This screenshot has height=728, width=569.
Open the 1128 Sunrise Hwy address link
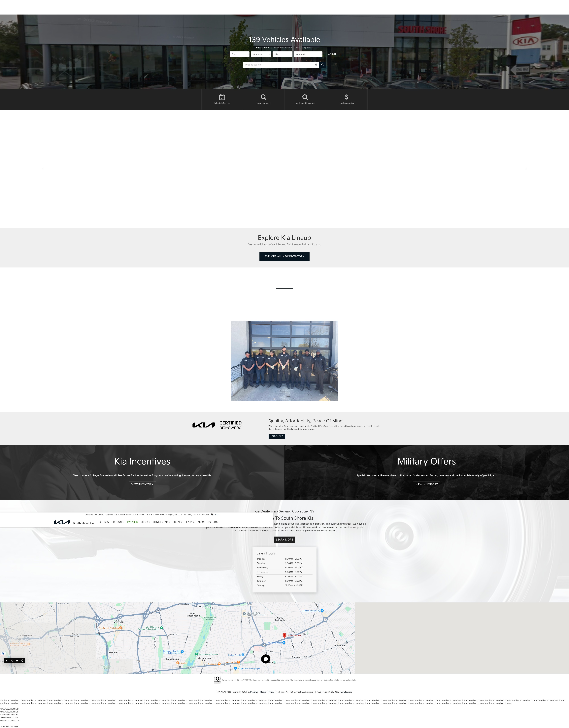click(165, 515)
